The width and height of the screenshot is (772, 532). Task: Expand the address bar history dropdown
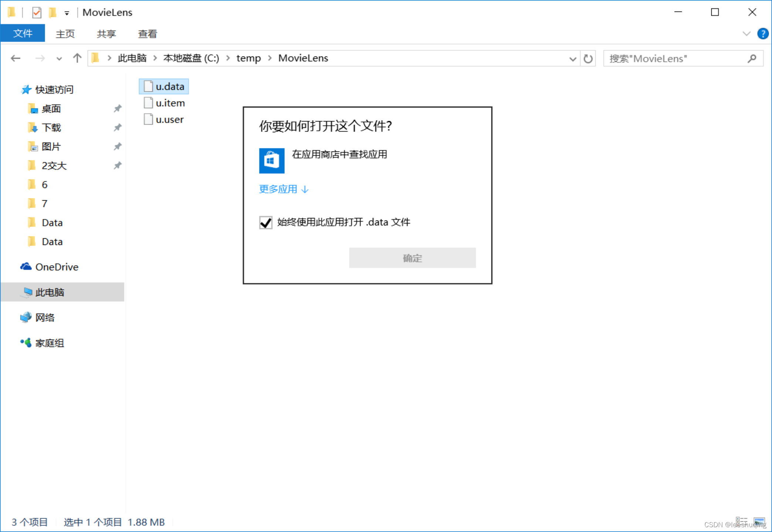point(573,59)
